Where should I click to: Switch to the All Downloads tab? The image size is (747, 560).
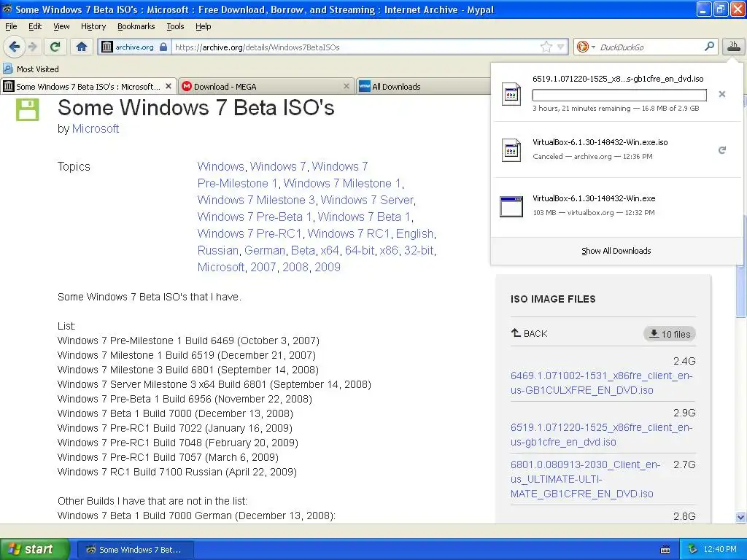pyautogui.click(x=424, y=86)
